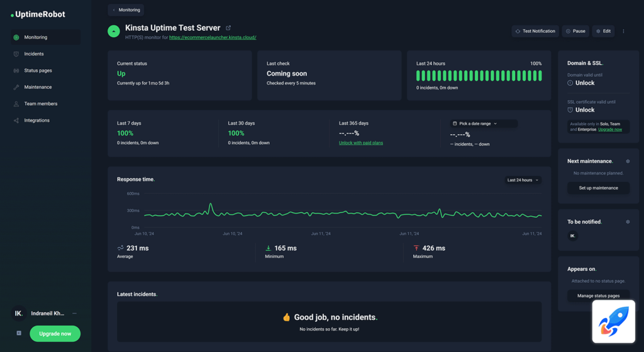644x352 pixels.
Task: Click the Checked every 5 minutes text
Action: 291,83
